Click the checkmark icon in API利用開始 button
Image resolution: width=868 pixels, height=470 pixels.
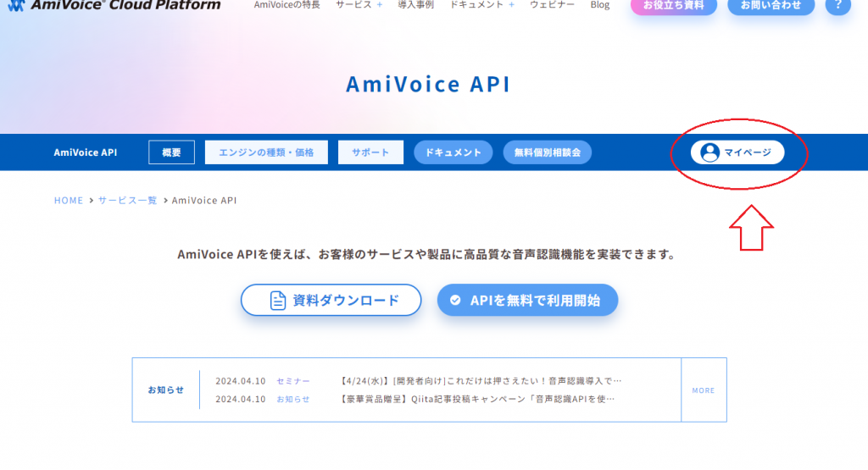455,301
